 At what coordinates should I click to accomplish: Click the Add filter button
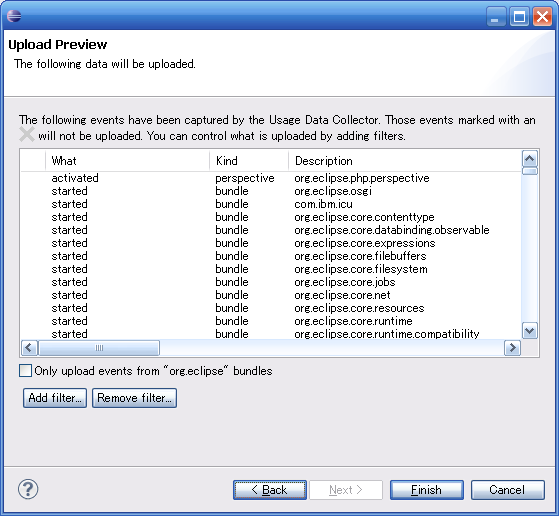tap(55, 398)
